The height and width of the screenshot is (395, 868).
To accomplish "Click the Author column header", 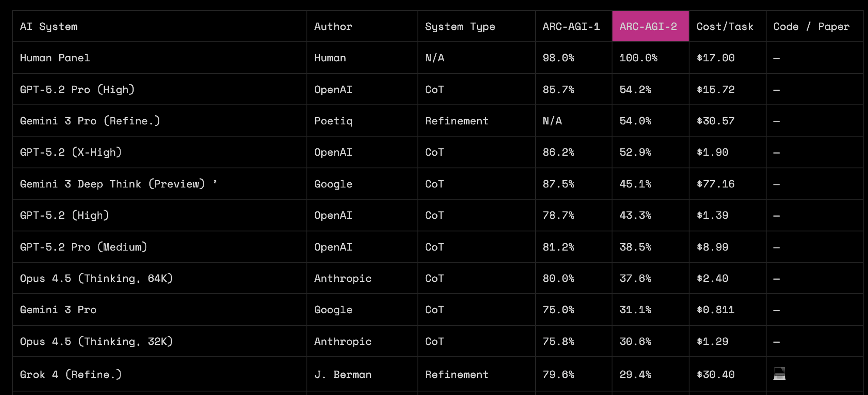I will 333,26.
